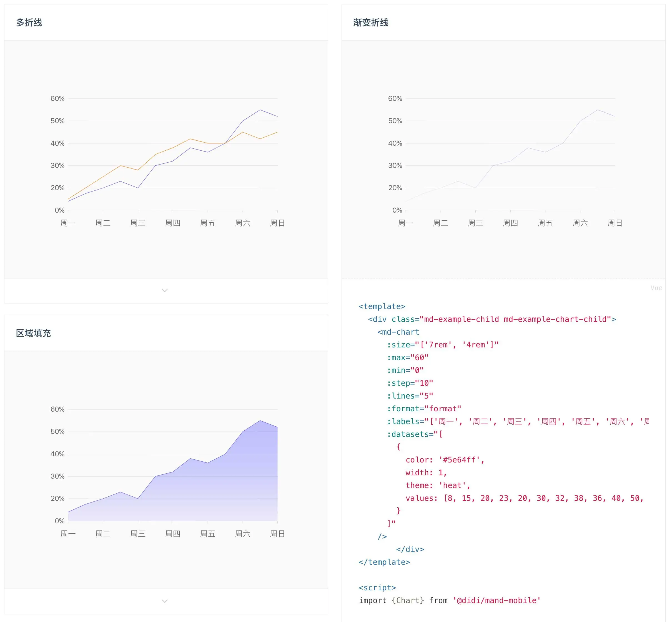Expand the code panel below 区域填充 chart
Viewport: 672px width, 622px height.
pyautogui.click(x=164, y=601)
